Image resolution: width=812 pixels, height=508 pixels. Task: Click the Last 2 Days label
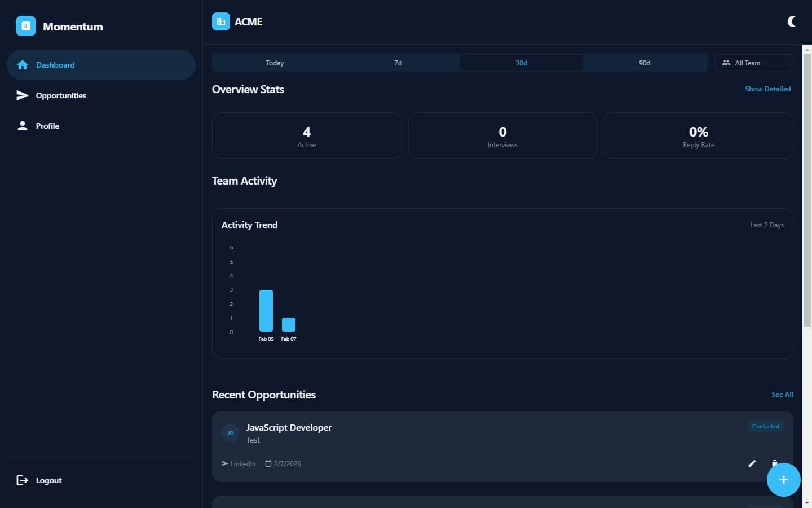(x=766, y=225)
